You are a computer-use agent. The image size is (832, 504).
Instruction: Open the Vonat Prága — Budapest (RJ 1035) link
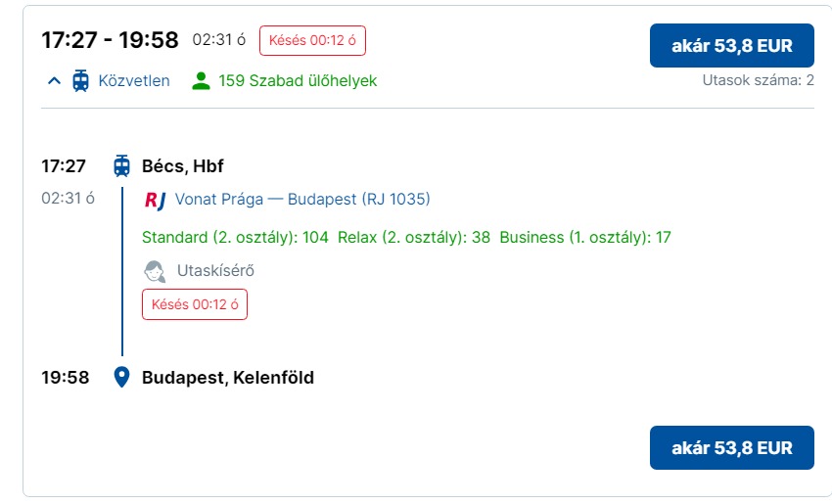point(302,200)
